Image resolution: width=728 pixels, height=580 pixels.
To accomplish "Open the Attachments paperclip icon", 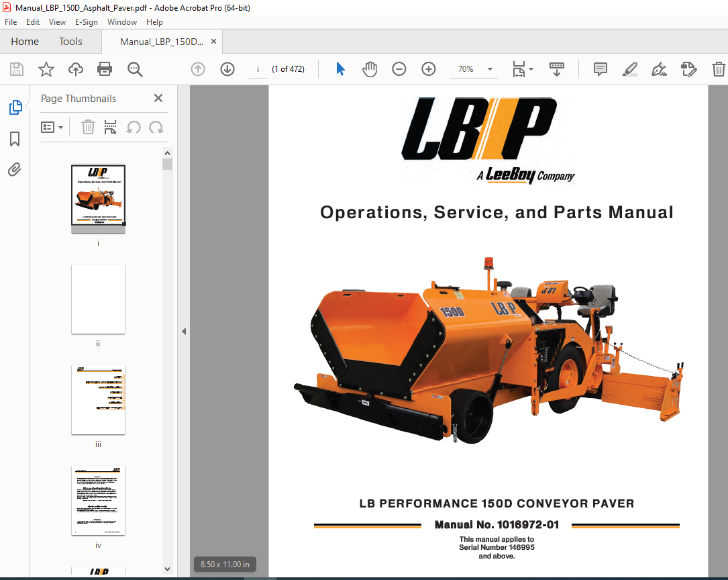I will [15, 169].
